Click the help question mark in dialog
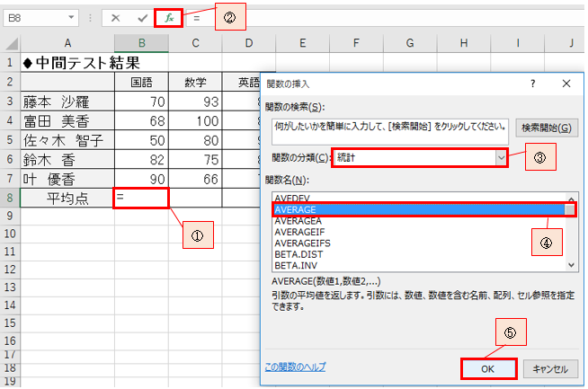 532,83
